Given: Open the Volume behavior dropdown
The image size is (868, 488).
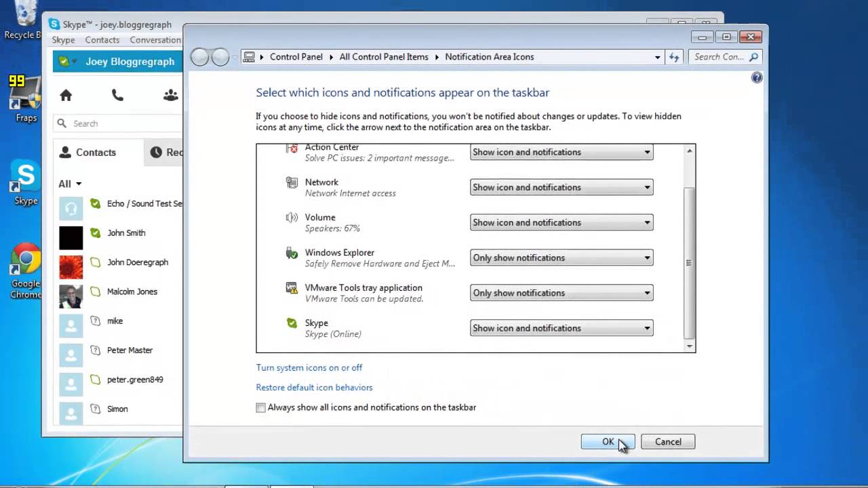Looking at the screenshot, I should point(561,222).
